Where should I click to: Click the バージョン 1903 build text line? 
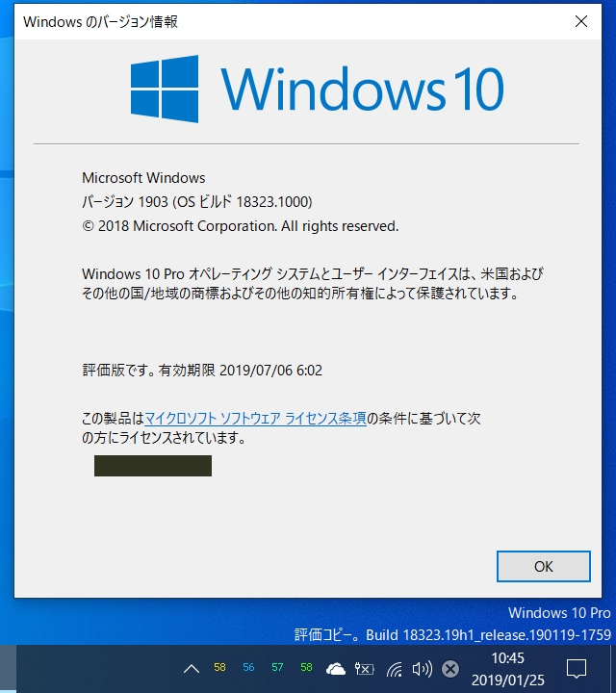pyautogui.click(x=197, y=202)
